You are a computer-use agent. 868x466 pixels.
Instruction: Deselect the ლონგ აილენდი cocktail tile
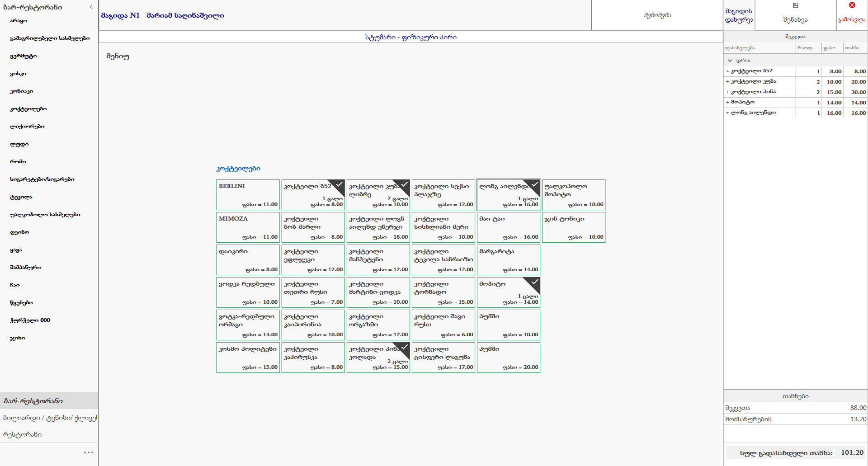click(508, 195)
